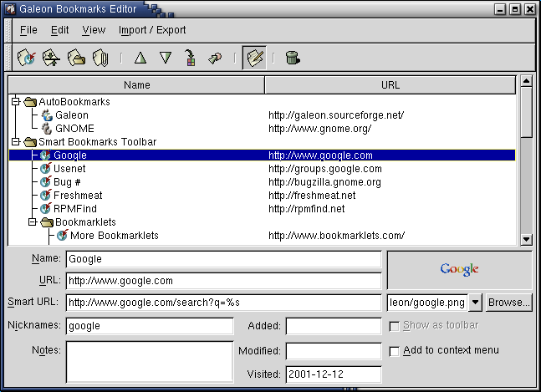541x392 pixels.
Task: Click the vertical scrollbar thumb
Action: 526,112
